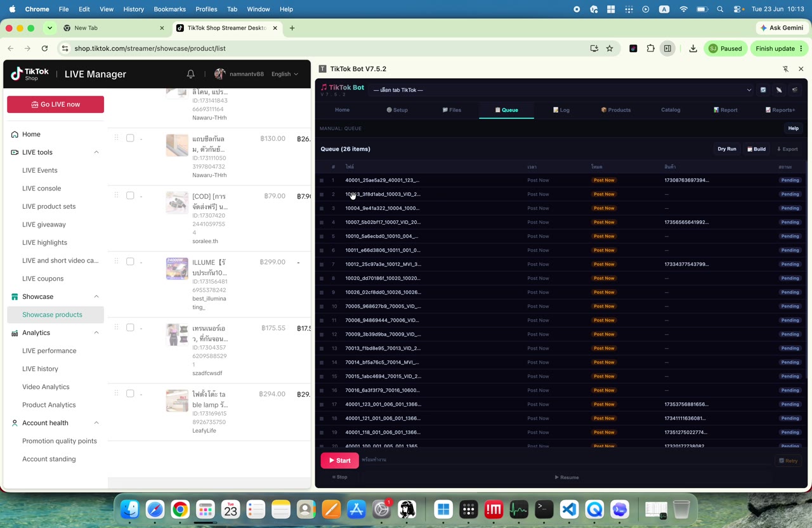812x528 pixels.
Task: Click the table lamp product thumbnail
Action: click(x=177, y=400)
